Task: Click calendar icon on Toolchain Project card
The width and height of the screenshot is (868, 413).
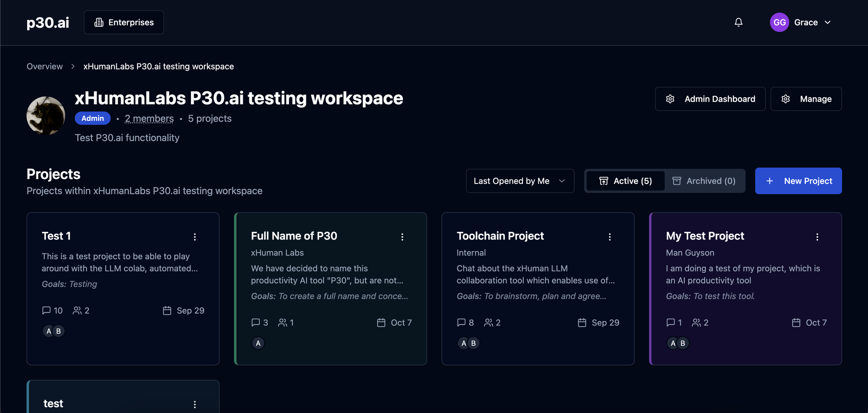Action: (x=582, y=322)
